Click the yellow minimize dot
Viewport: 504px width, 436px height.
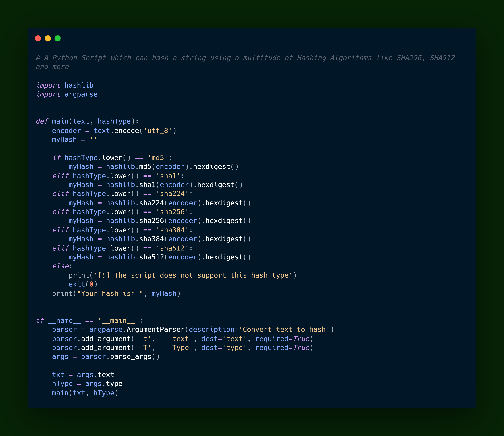pyautogui.click(x=48, y=38)
